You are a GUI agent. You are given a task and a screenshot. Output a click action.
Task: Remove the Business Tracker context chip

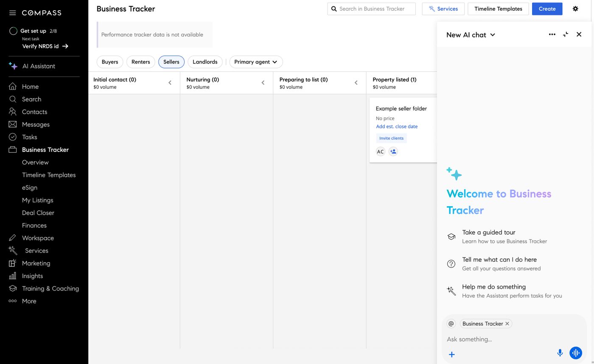pos(507,324)
